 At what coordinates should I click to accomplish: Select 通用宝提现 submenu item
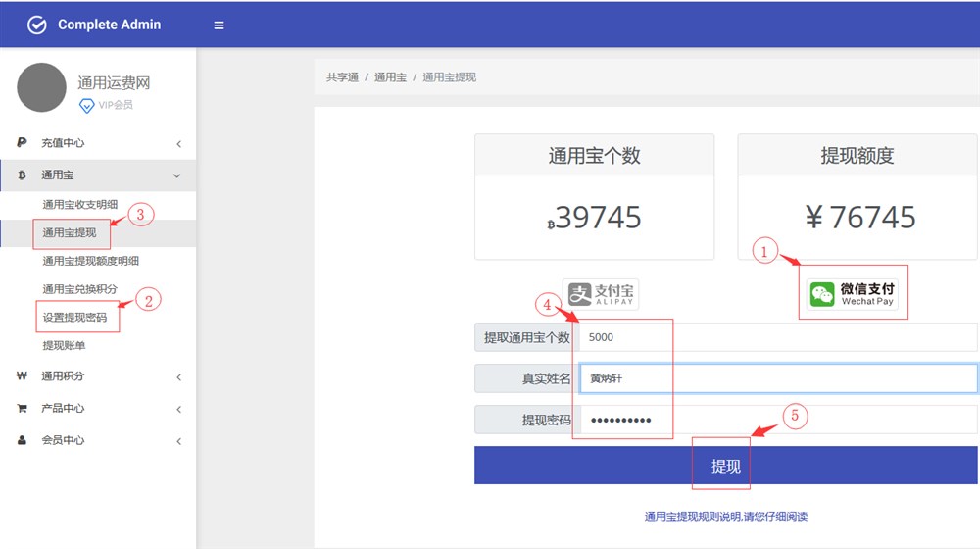pos(70,232)
